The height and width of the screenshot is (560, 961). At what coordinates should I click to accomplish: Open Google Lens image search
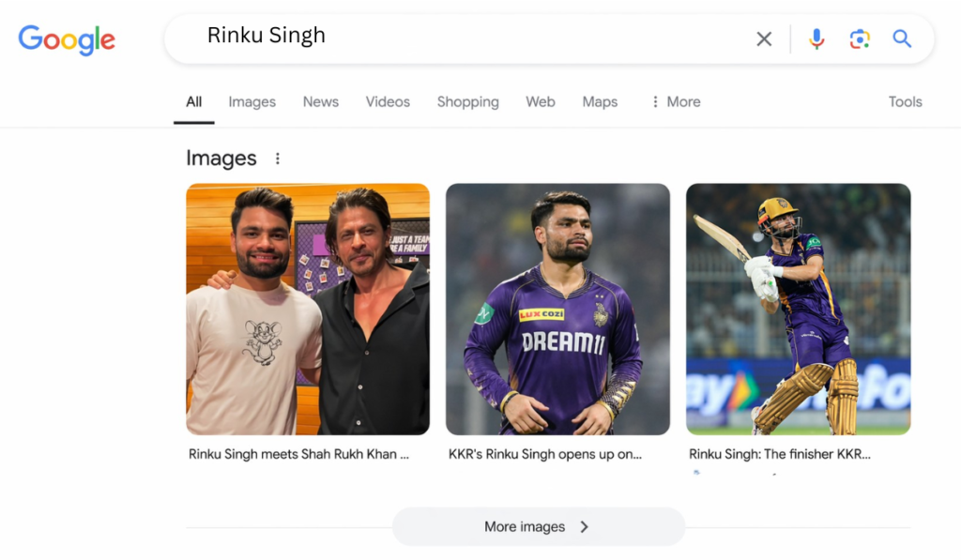point(859,38)
